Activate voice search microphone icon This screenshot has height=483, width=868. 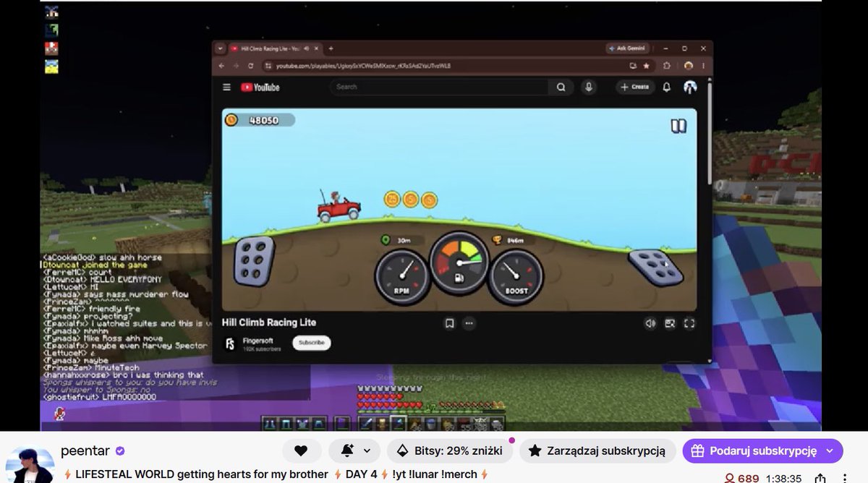coord(589,87)
